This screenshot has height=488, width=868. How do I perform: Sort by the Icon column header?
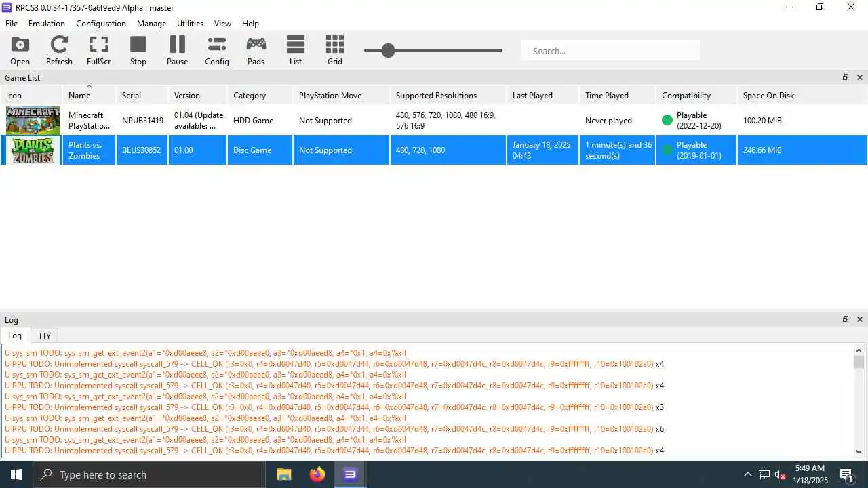point(31,95)
